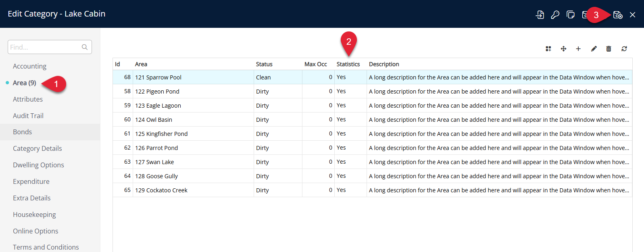This screenshot has width=644, height=252.
Task: Edit the selected area with pencil icon
Action: (594, 49)
